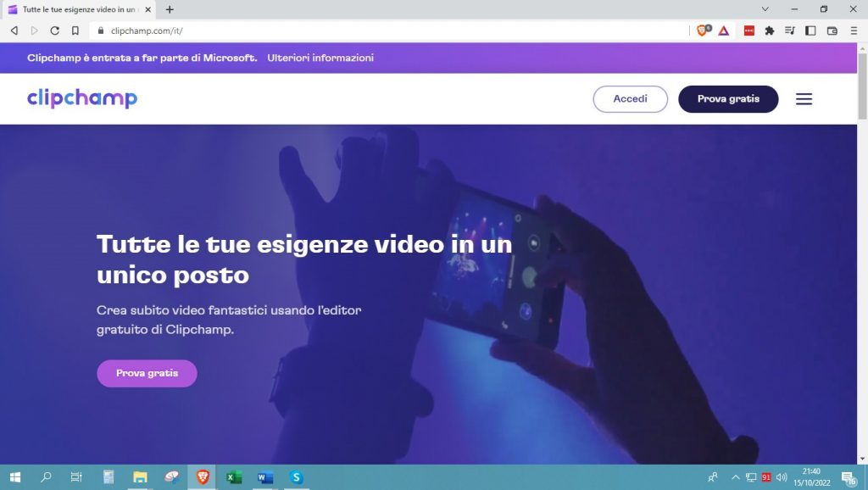Open Excel from the taskbar
868x490 pixels.
[x=232, y=478]
